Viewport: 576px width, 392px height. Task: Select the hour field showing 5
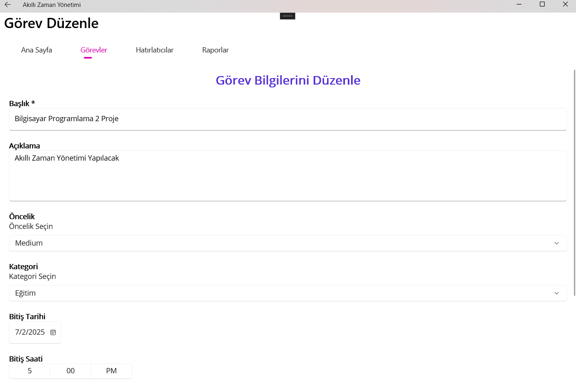click(x=29, y=371)
